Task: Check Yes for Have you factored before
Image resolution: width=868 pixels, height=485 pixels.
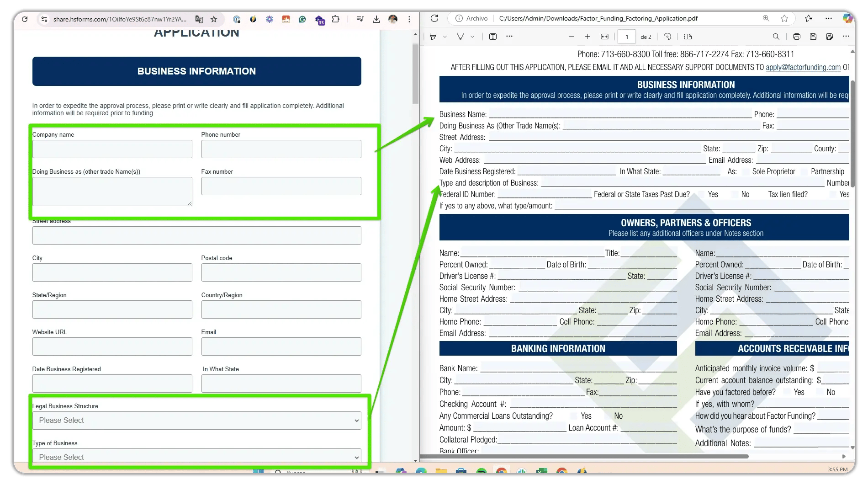Action: point(787,392)
